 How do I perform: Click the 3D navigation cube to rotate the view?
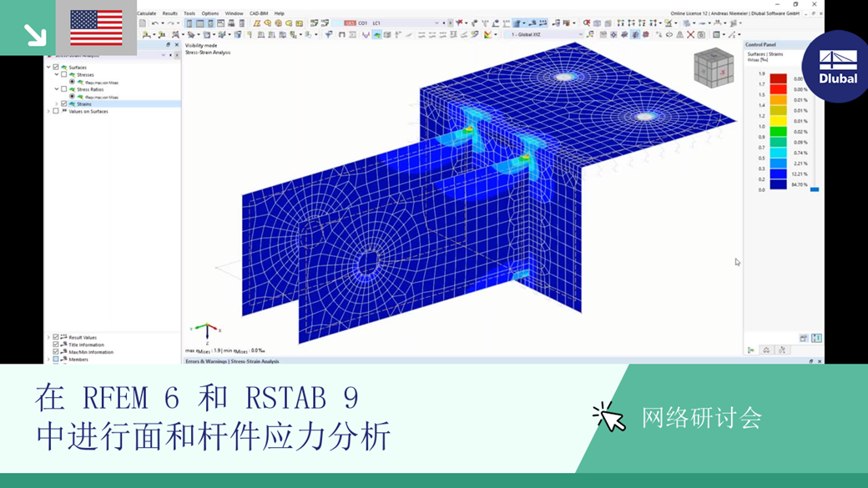tap(715, 68)
